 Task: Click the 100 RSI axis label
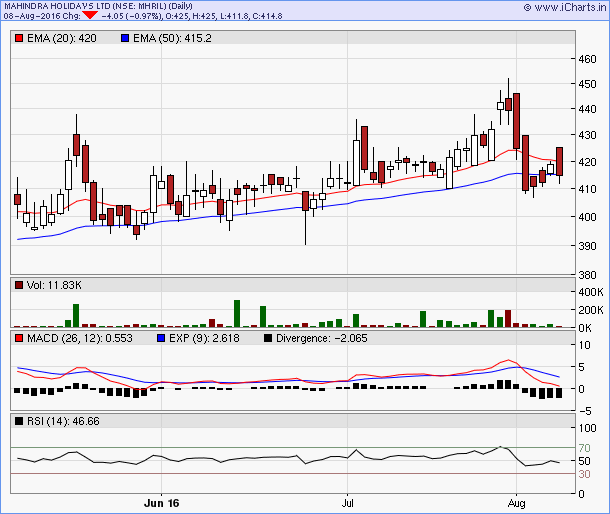click(587, 428)
